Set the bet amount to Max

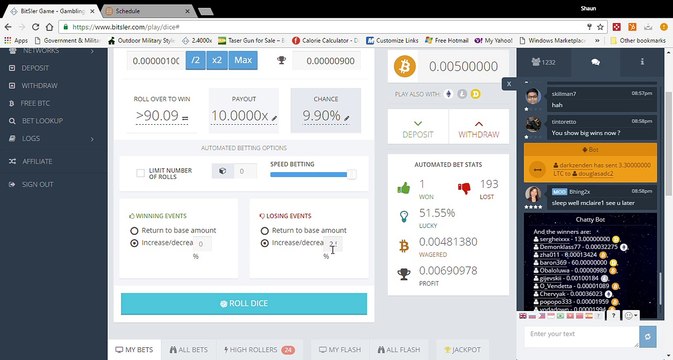coord(243,61)
